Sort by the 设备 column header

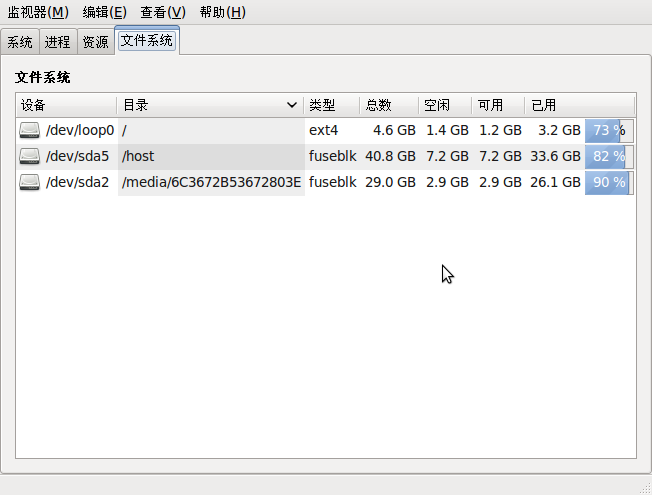point(67,105)
